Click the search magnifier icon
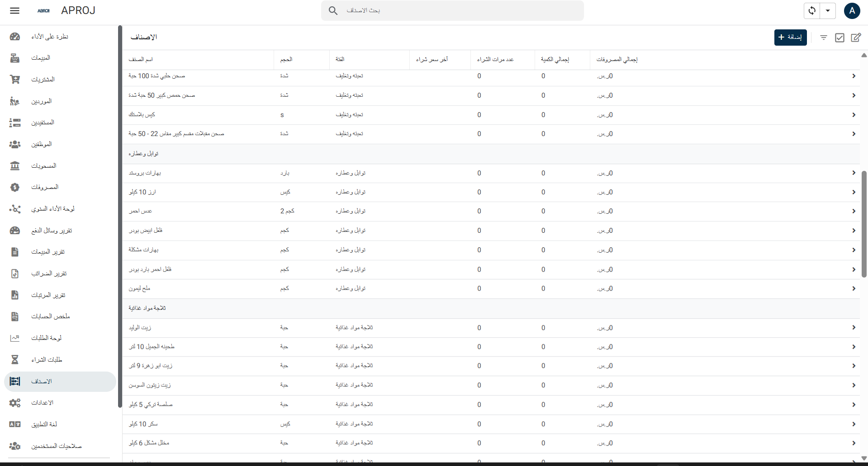The width and height of the screenshot is (868, 466). tap(333, 10)
